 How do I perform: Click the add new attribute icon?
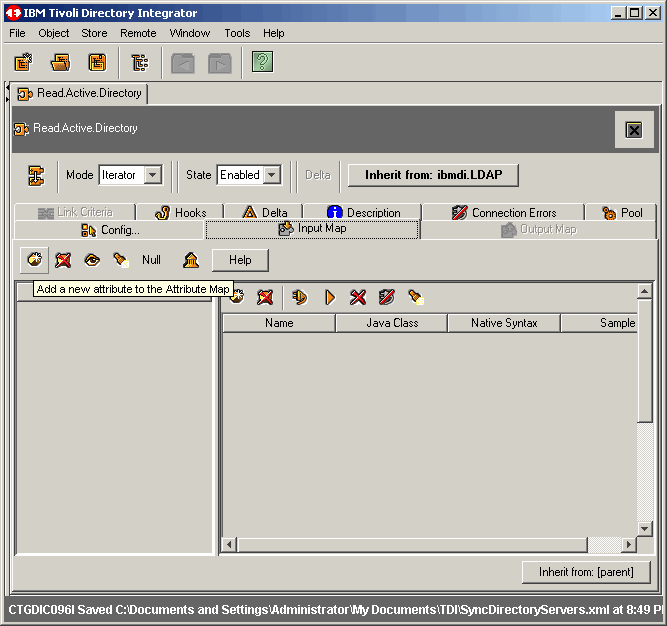(35, 260)
